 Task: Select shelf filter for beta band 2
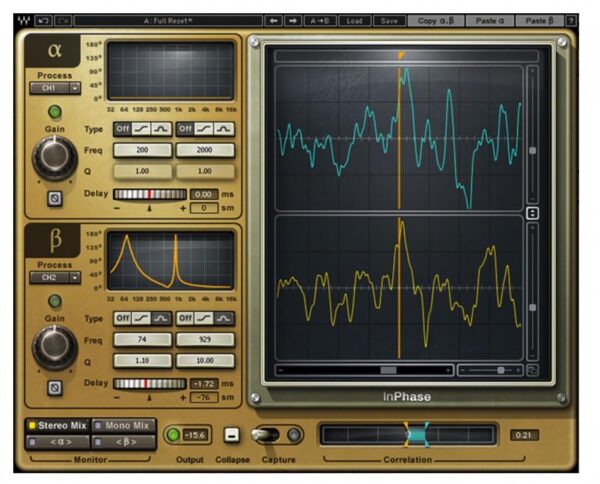204,318
